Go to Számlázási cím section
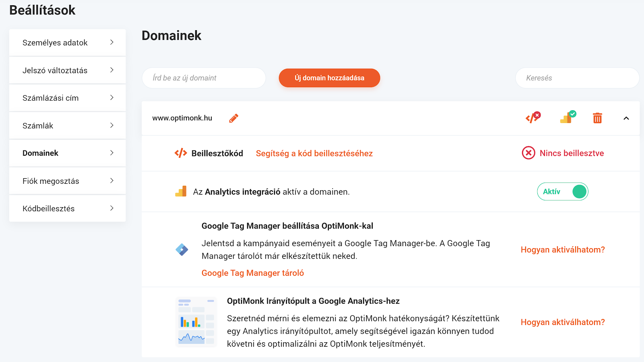 coord(68,98)
